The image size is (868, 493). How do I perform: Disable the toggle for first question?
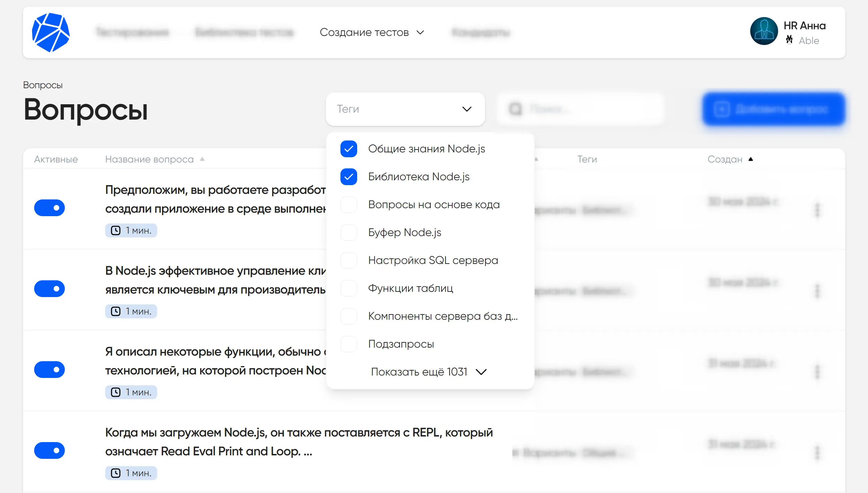(x=49, y=208)
